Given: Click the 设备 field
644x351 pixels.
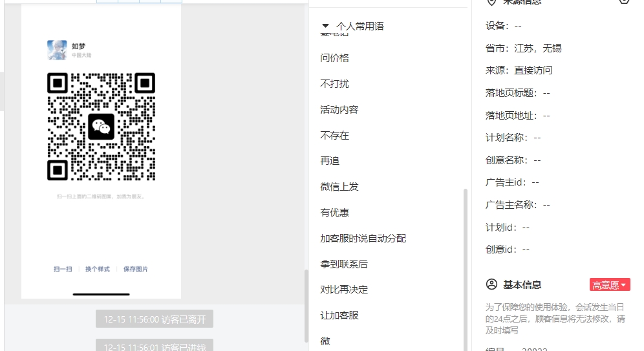Looking at the screenshot, I should pos(504,26).
